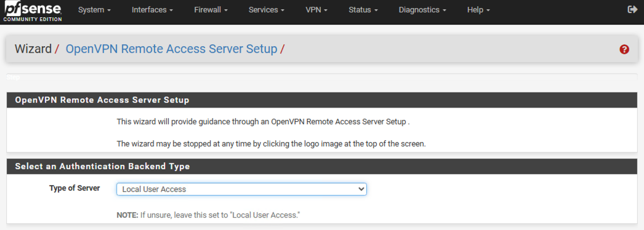Click the Wizard breadcrumb text
Viewport: 644px width, 230px height.
click(x=33, y=49)
